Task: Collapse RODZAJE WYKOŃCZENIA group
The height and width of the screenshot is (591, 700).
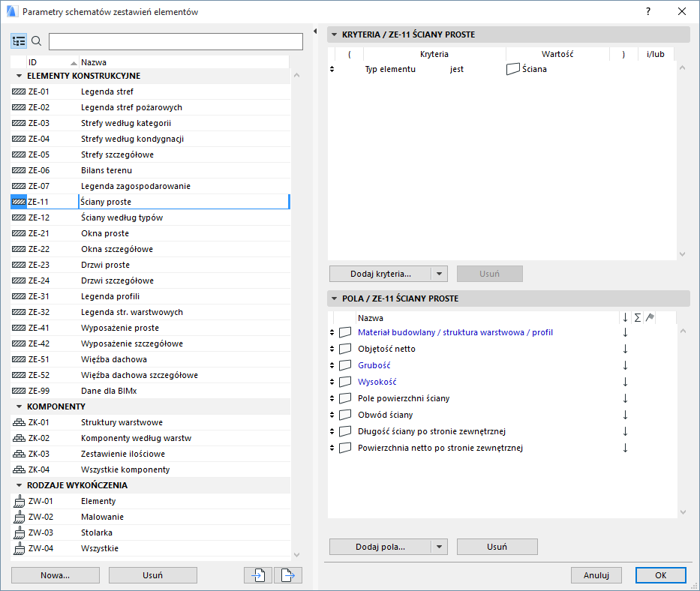Action: coord(20,485)
